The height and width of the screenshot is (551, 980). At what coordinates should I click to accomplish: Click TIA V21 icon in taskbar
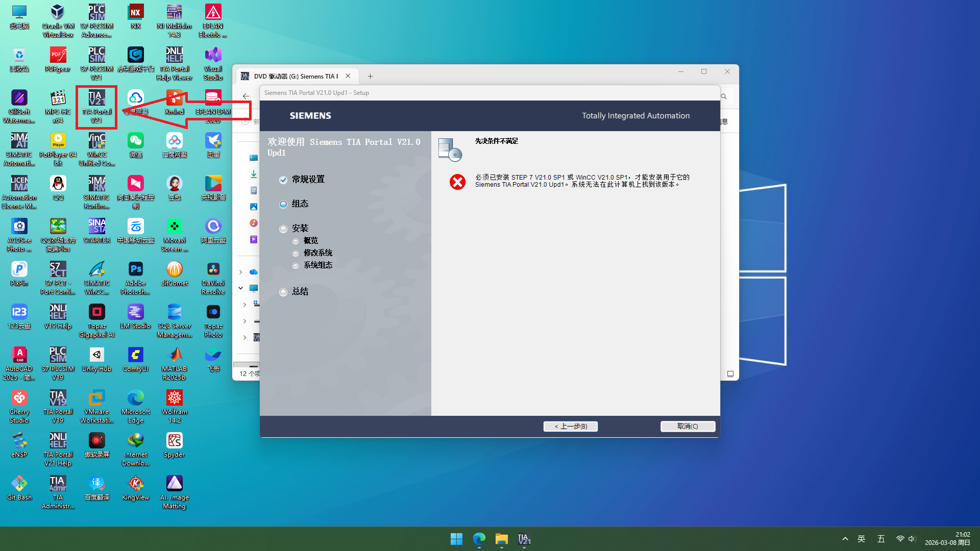pyautogui.click(x=524, y=539)
